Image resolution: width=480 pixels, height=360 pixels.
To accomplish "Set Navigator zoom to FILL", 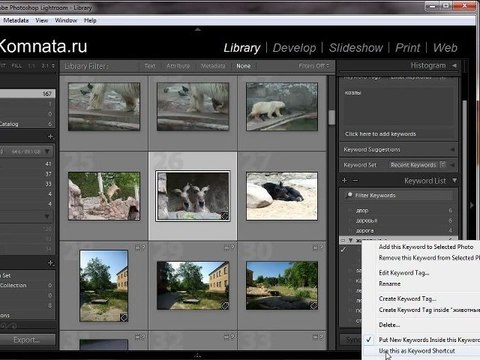I will click(x=17, y=66).
